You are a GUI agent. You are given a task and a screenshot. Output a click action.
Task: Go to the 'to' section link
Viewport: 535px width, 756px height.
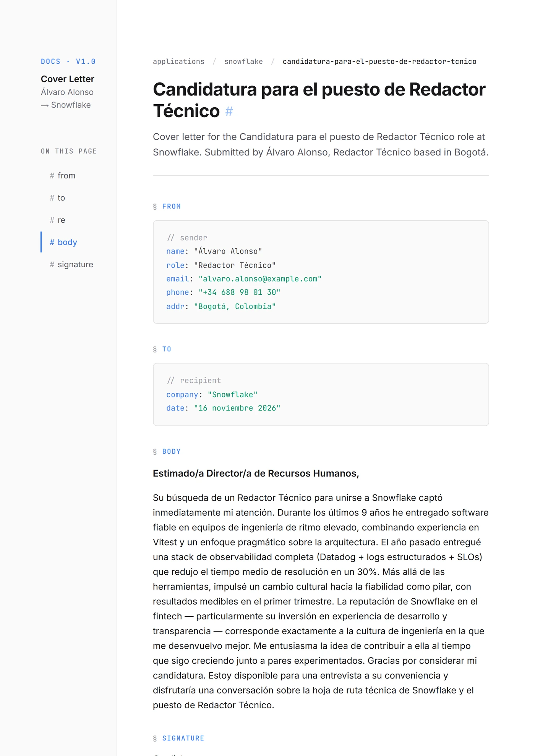tap(57, 198)
